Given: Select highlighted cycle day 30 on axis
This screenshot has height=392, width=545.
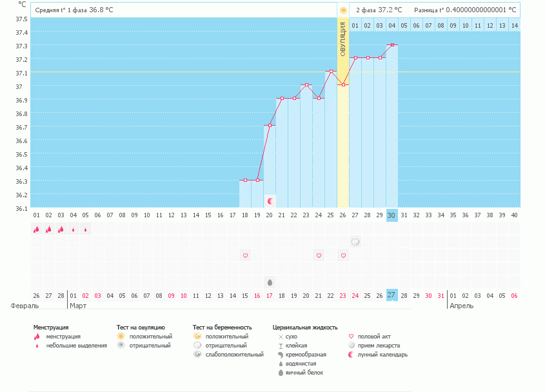Looking at the screenshot, I should pos(391,215).
